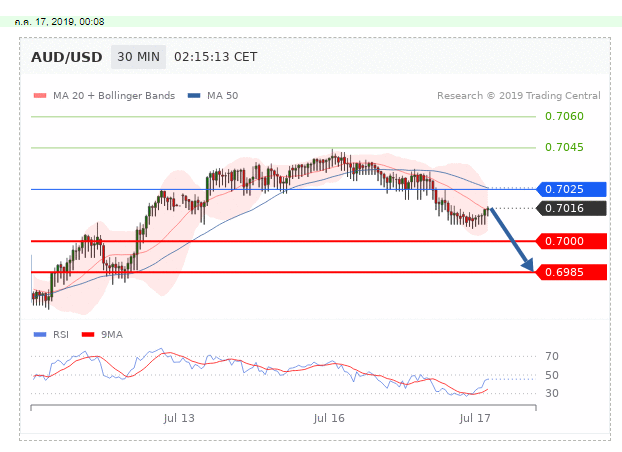Click the Jul 16 date axis label
This screenshot has height=452, width=622.
tap(329, 418)
